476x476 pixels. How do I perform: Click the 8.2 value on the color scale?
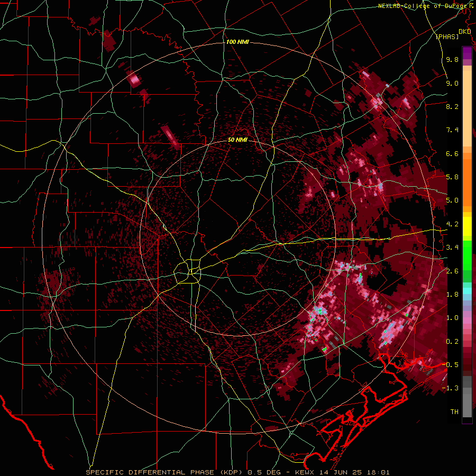coord(452,106)
